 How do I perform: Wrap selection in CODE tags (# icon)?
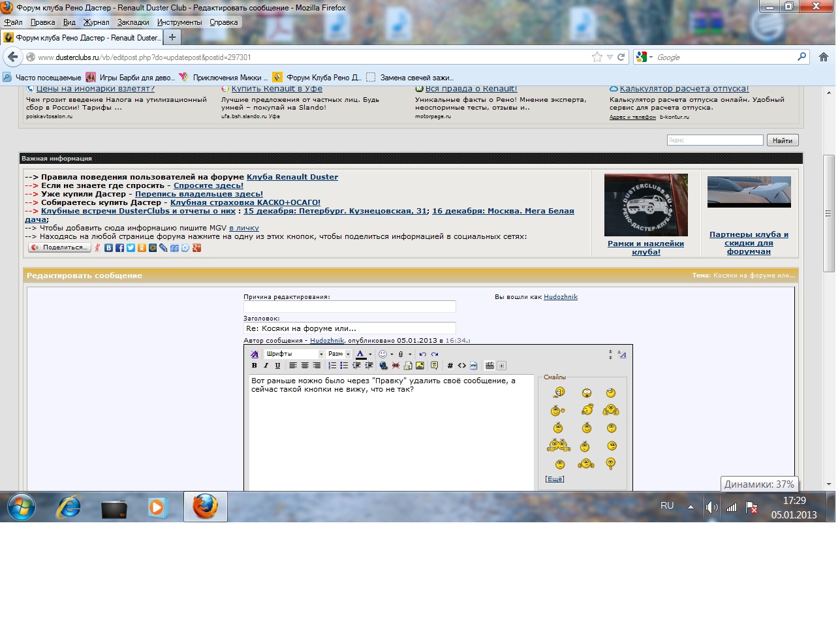pyautogui.click(x=450, y=366)
